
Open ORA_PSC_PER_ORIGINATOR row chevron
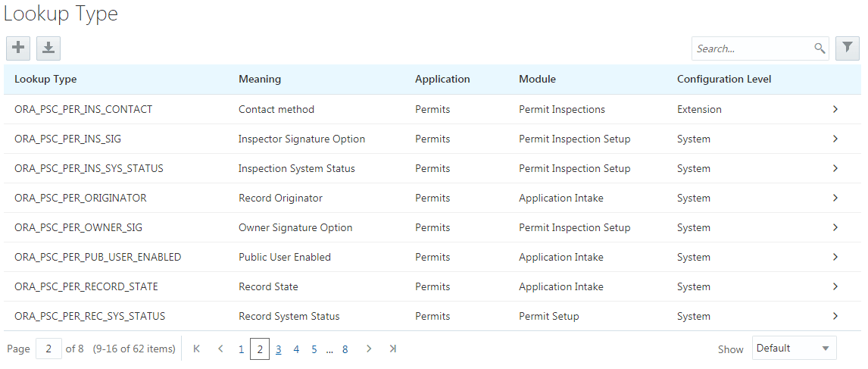pos(835,198)
